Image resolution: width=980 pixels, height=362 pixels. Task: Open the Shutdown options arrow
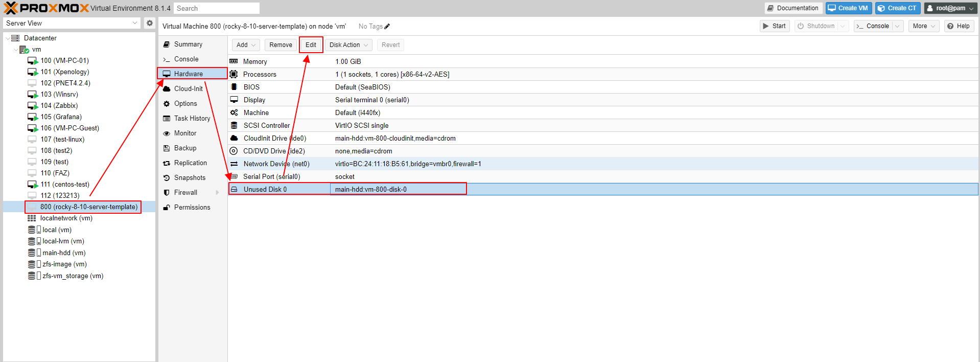click(x=843, y=26)
